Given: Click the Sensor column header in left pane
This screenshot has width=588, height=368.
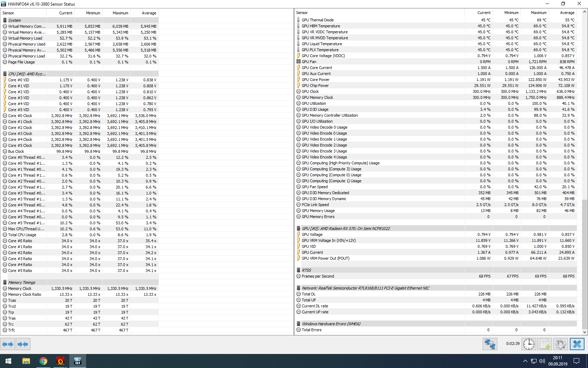Looking at the screenshot, I should click(23, 13).
